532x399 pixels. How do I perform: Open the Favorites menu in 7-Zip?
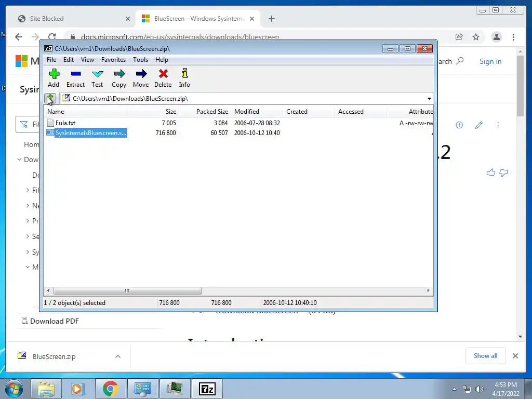click(x=113, y=60)
